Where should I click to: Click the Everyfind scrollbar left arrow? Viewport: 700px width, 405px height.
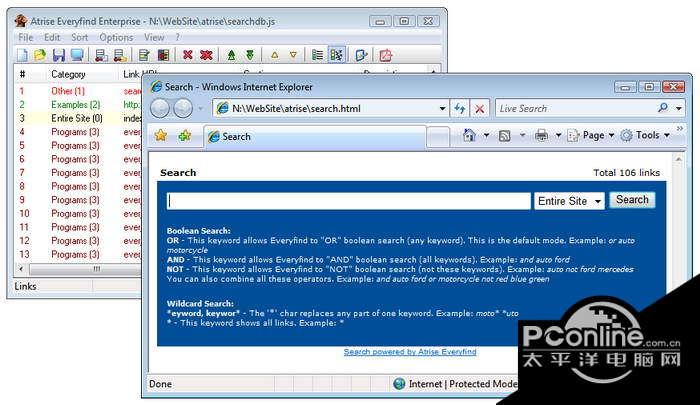click(x=21, y=269)
